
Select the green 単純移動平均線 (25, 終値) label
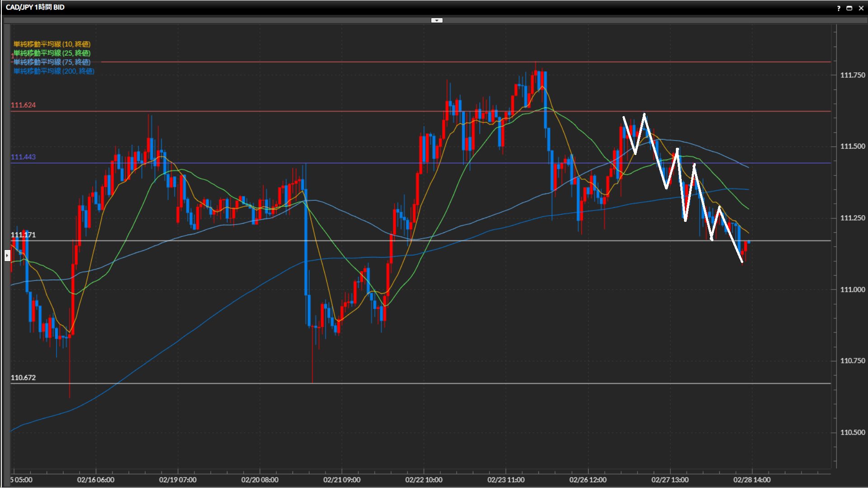point(52,53)
